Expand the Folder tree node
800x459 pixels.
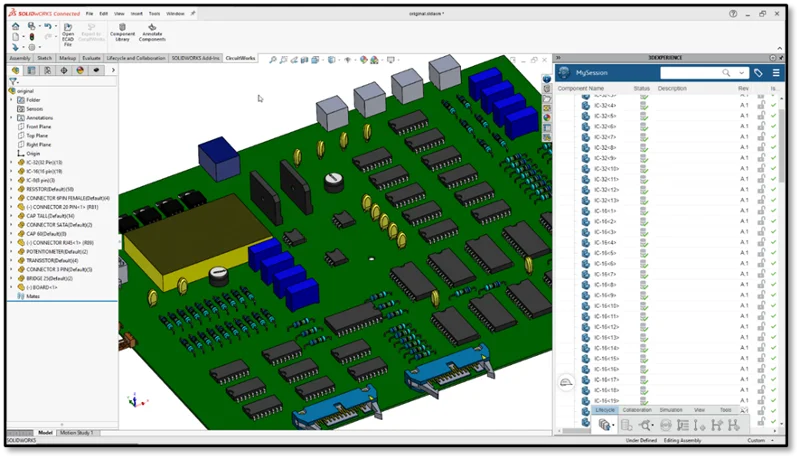tap(12, 100)
